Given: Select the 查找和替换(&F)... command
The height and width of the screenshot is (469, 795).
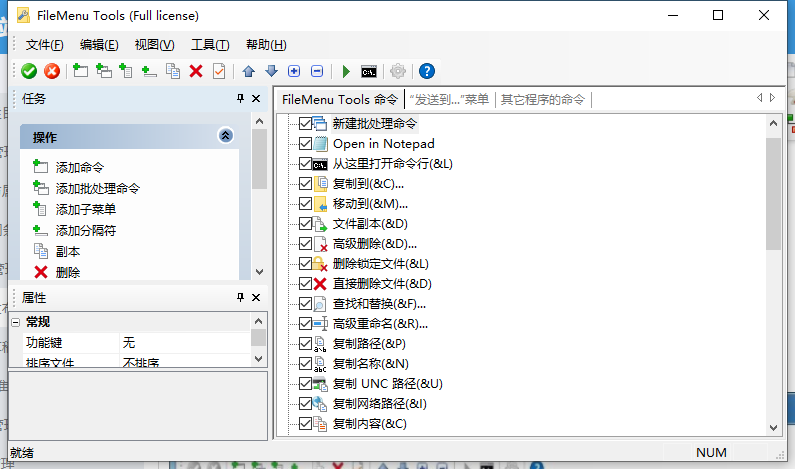Looking at the screenshot, I should [x=379, y=304].
